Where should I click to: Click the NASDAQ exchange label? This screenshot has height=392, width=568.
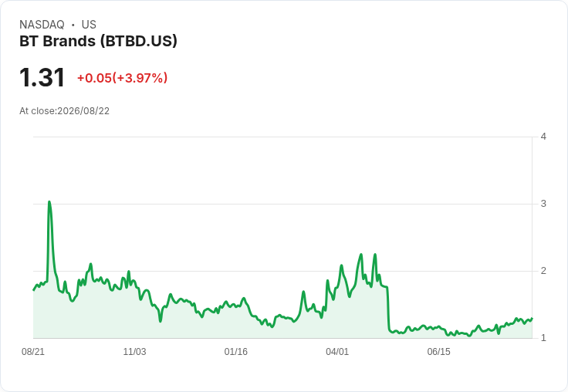coord(42,25)
